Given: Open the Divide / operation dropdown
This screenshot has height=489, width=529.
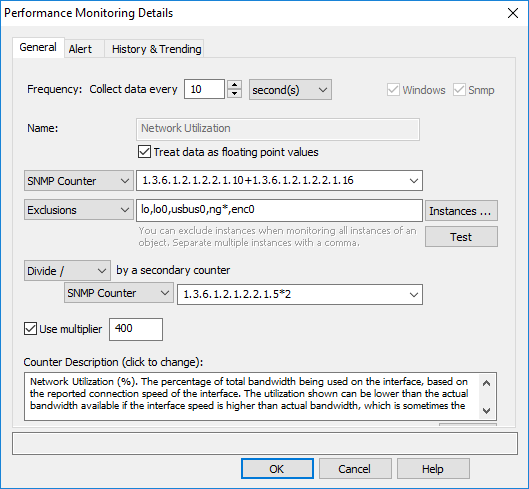Looking at the screenshot, I should click(67, 270).
